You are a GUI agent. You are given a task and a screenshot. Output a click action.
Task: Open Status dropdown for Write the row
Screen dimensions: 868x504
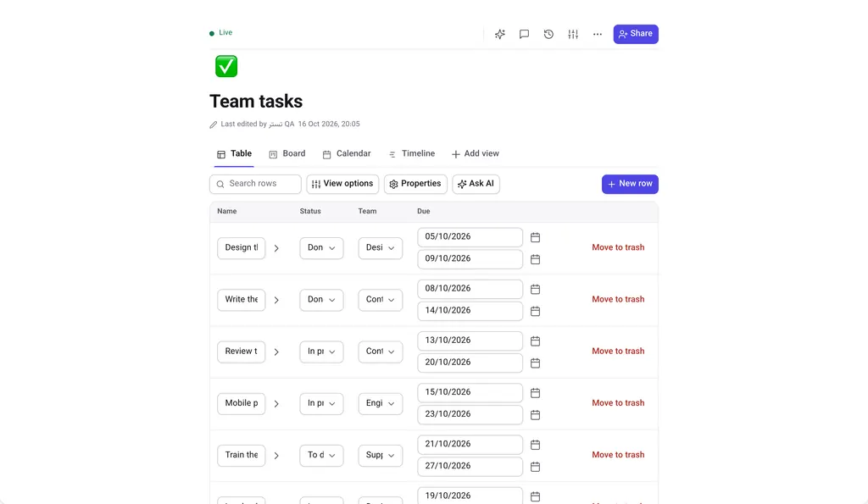point(321,300)
